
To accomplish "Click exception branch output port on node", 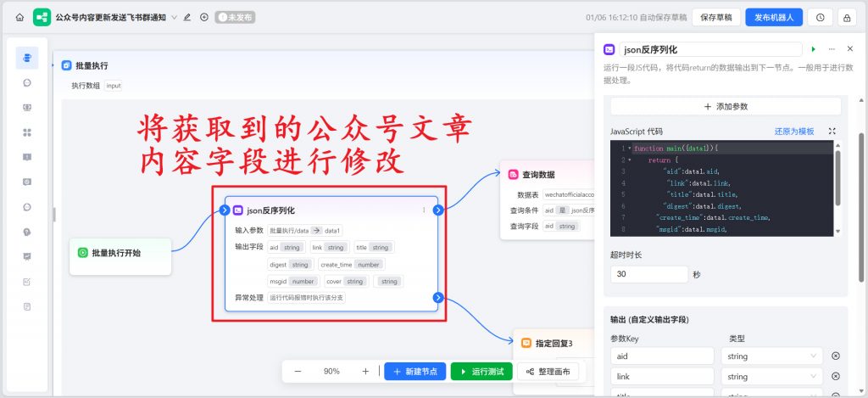I will click(438, 298).
